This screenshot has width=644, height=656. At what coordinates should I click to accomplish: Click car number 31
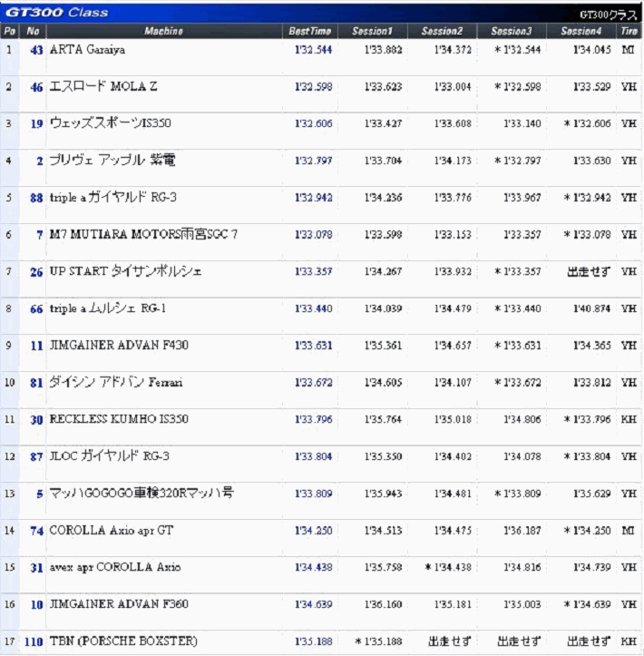point(36,568)
